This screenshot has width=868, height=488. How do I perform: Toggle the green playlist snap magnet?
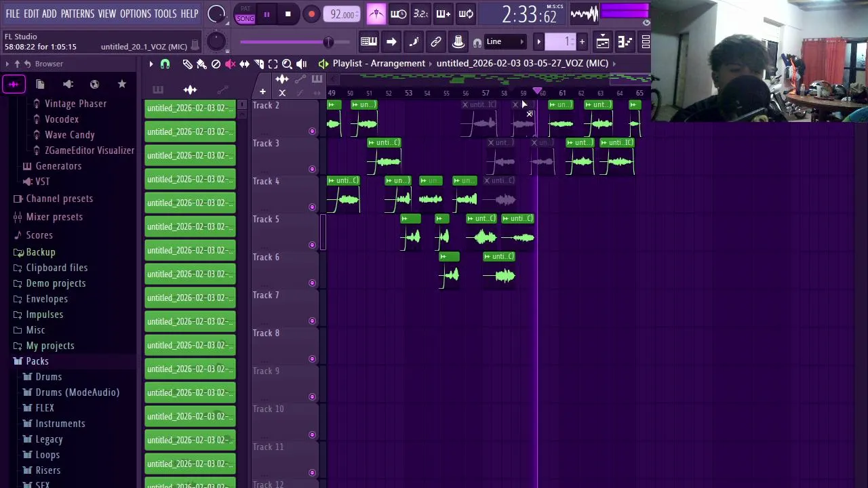point(165,64)
